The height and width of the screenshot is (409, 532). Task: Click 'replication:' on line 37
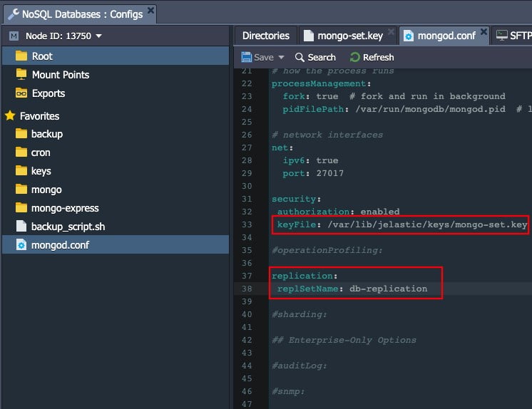coord(305,276)
